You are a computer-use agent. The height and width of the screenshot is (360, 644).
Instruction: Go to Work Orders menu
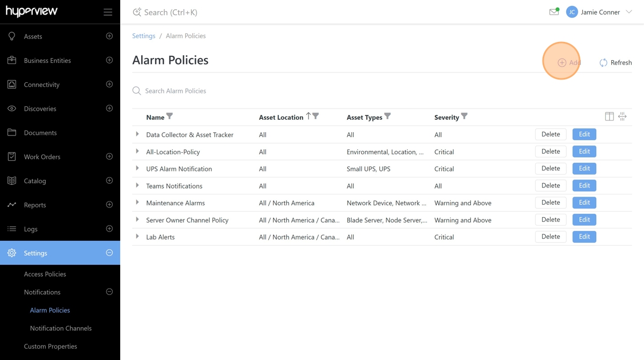point(42,157)
